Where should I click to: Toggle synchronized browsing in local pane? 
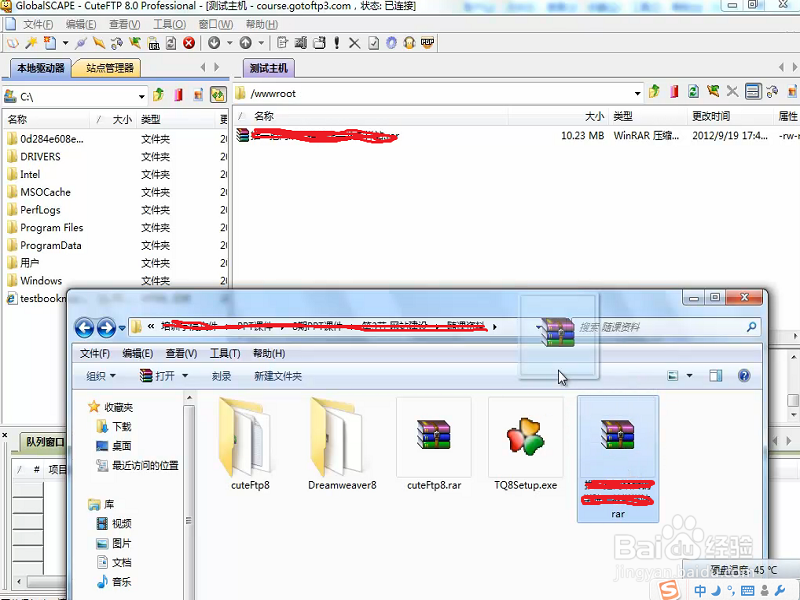pos(218,94)
